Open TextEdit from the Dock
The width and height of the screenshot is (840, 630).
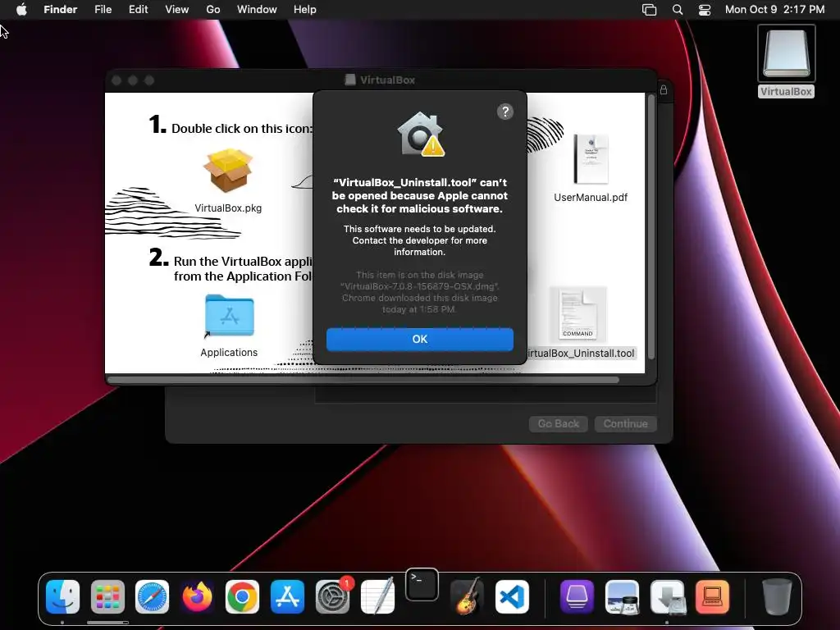pyautogui.click(x=377, y=596)
